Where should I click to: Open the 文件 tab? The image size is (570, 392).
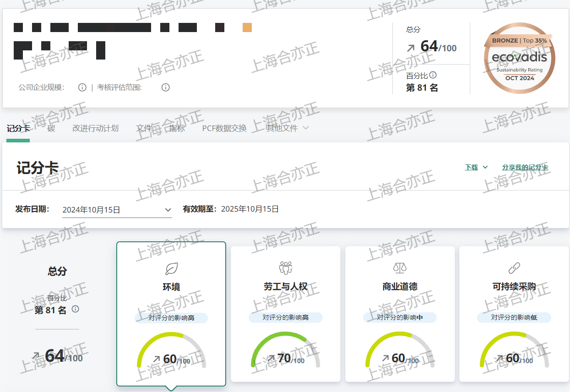click(144, 128)
